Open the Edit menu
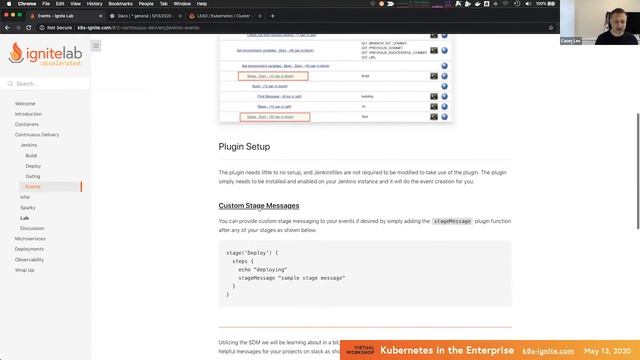This screenshot has height=360, width=640. (x=60, y=4)
